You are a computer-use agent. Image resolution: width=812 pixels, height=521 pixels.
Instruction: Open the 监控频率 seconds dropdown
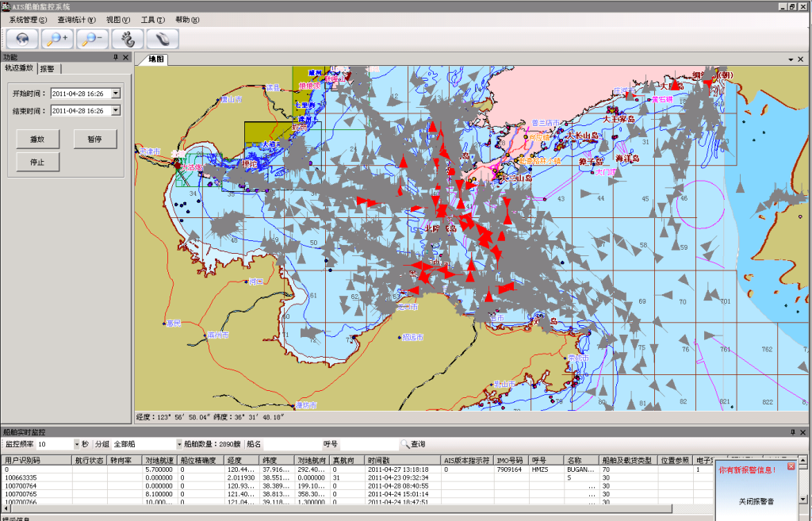point(77,444)
